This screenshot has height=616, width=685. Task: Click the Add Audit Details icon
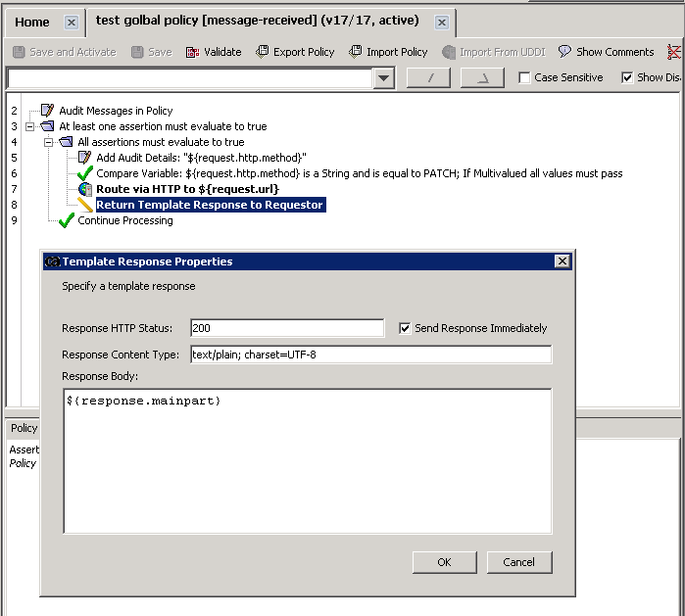[x=84, y=158]
